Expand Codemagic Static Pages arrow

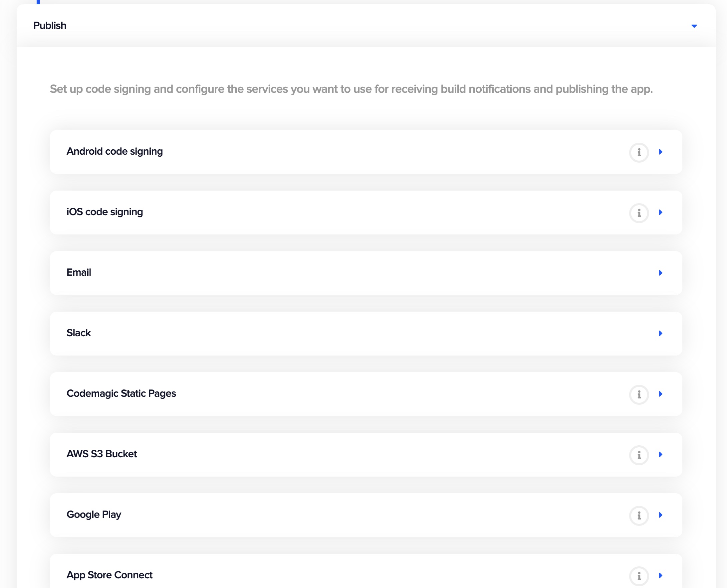coord(660,394)
